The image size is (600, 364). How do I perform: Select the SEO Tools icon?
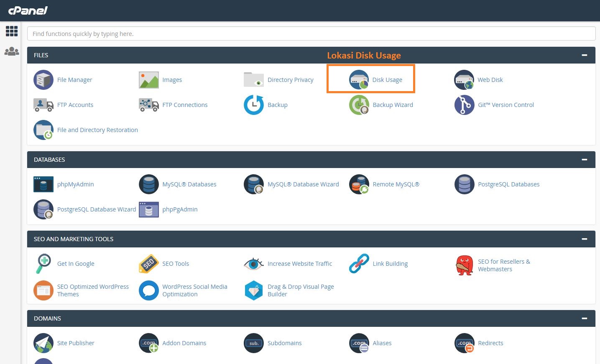point(148,263)
